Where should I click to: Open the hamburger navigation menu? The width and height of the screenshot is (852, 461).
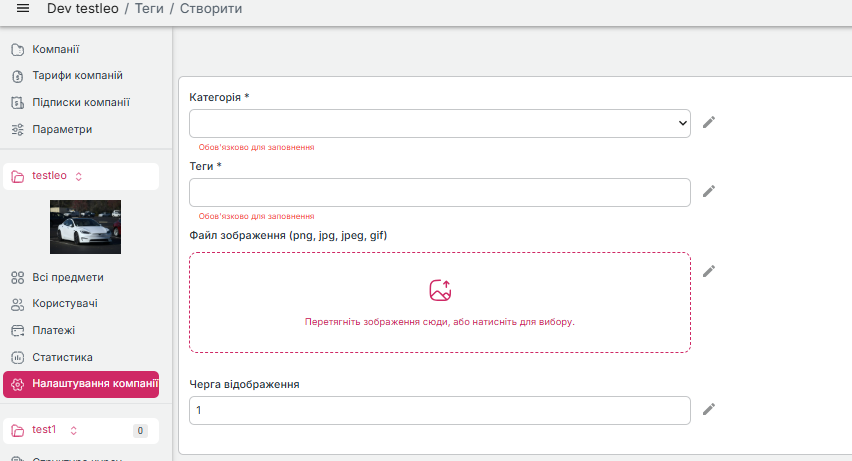[23, 9]
